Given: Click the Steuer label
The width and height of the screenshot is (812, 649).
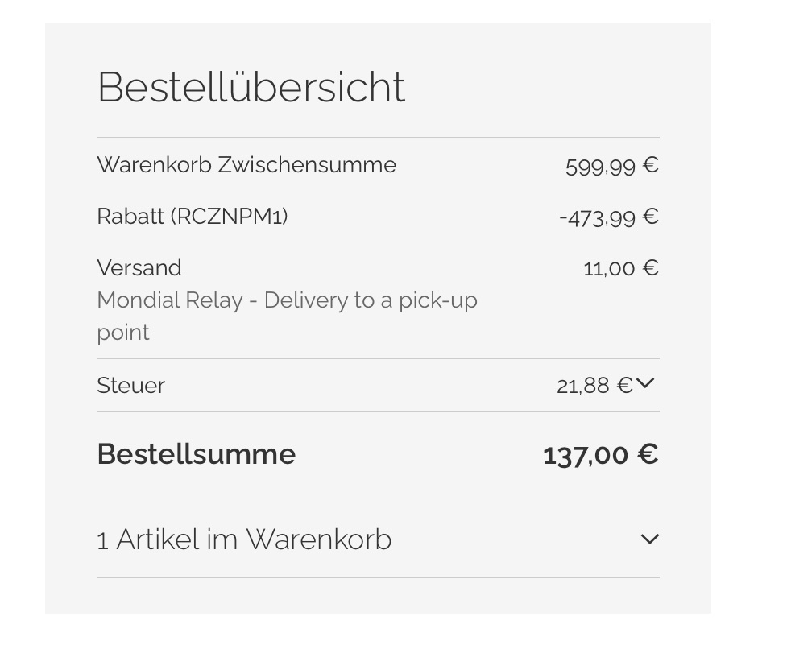Looking at the screenshot, I should (x=130, y=385).
